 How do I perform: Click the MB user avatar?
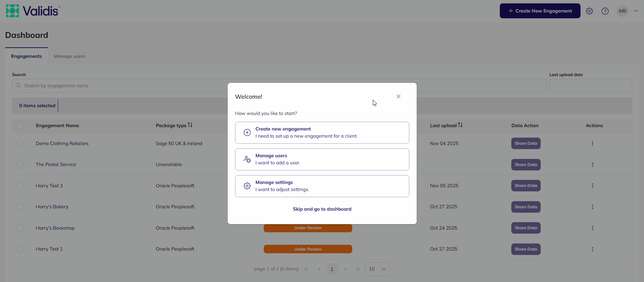[x=622, y=11]
